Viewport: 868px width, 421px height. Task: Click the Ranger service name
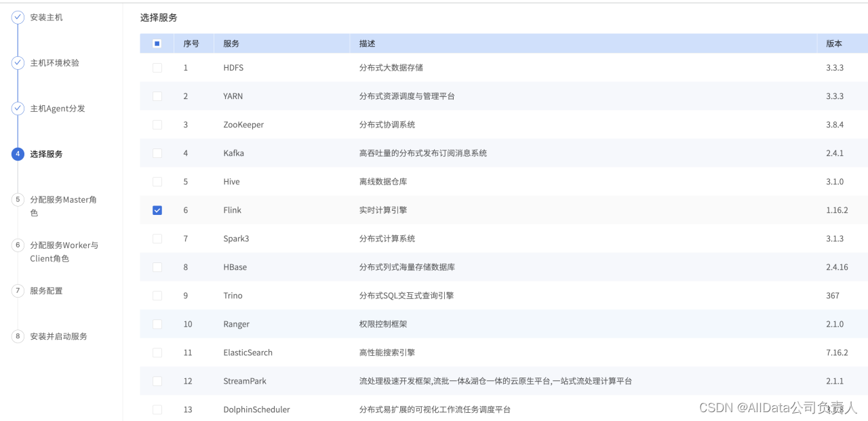click(x=236, y=324)
